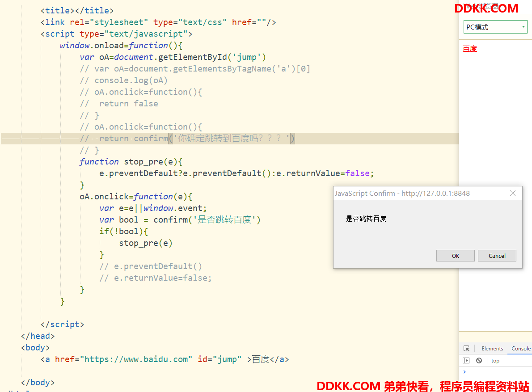This screenshot has height=392, width=532.
Task: Click the 'if(!bool){' code line
Action: tap(123, 231)
